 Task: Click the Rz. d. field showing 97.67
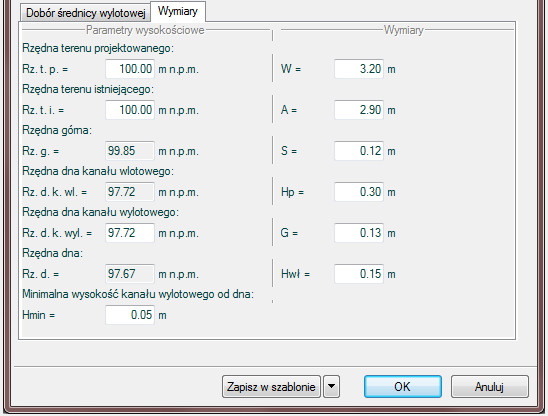click(x=130, y=274)
